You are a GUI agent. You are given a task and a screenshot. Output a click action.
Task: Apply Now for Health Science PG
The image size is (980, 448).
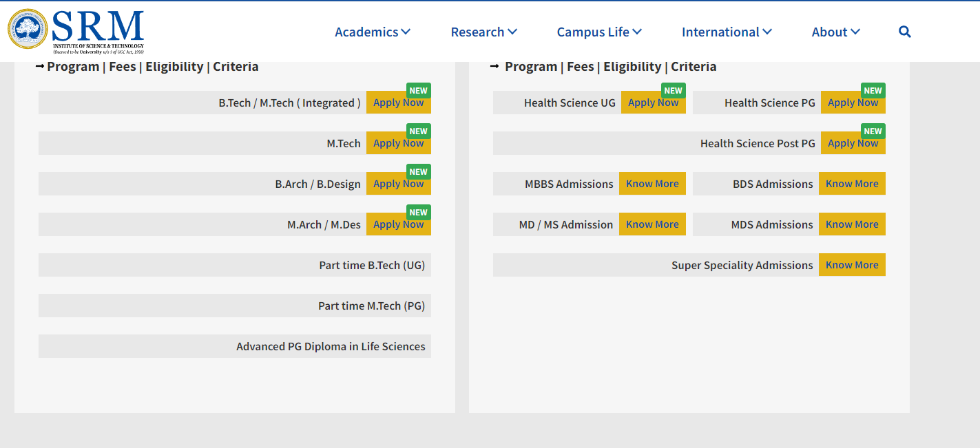coord(853,103)
